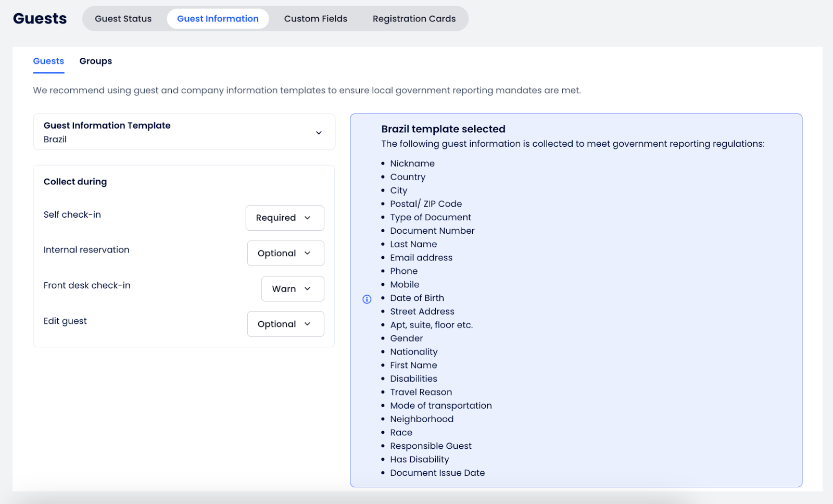833x504 pixels.
Task: Open the Guest Information Template Brazil selector
Action: [x=177, y=132]
